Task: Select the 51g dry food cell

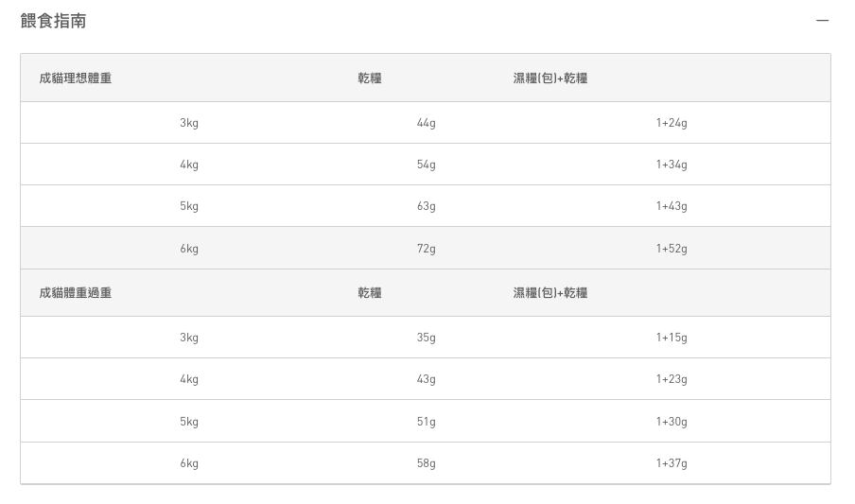Action: (426, 422)
